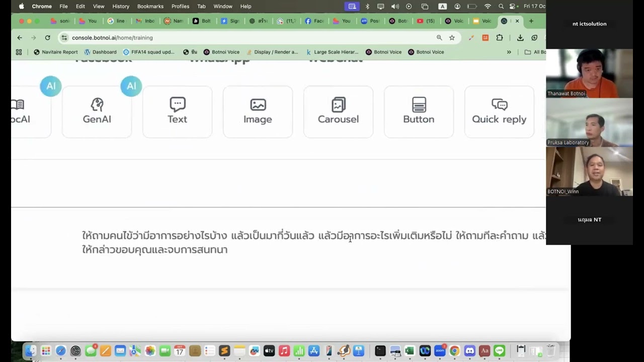Screen dimensions: 644x362
Task: Open Display / Render a... bookmark
Action: 272,52
